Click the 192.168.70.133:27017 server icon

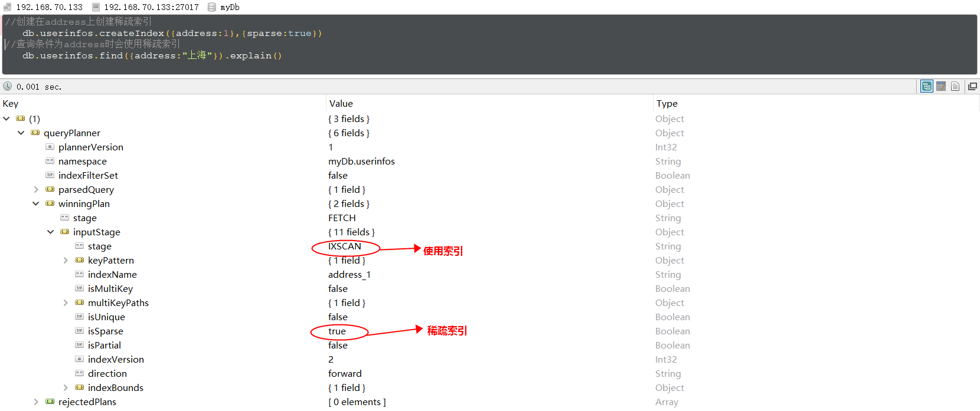[x=96, y=7]
